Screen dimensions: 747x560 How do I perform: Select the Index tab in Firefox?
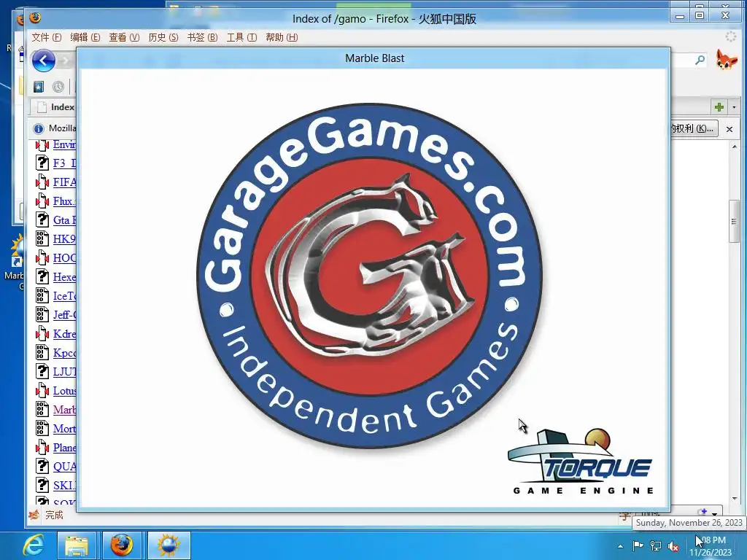pyautogui.click(x=53, y=107)
